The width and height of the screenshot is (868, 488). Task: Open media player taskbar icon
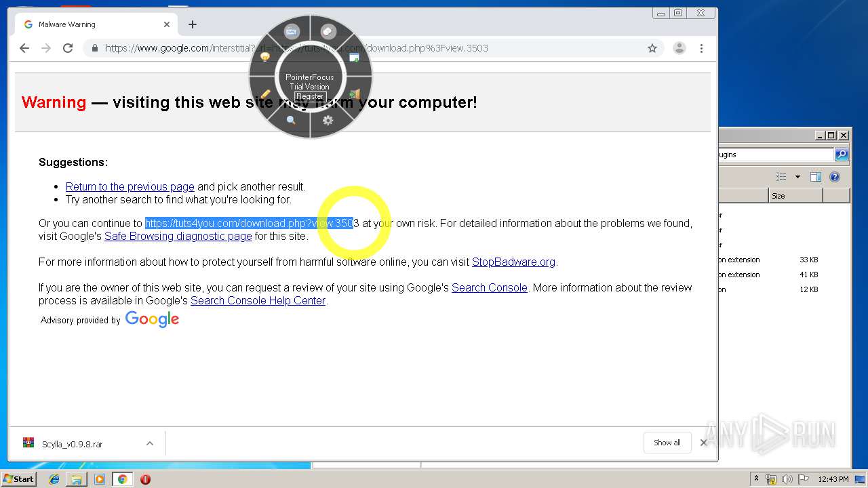point(100,479)
